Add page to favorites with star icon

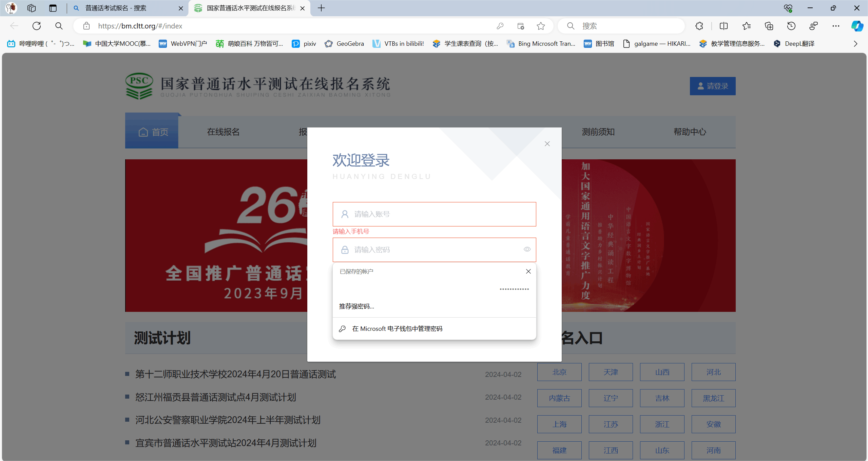tap(541, 26)
